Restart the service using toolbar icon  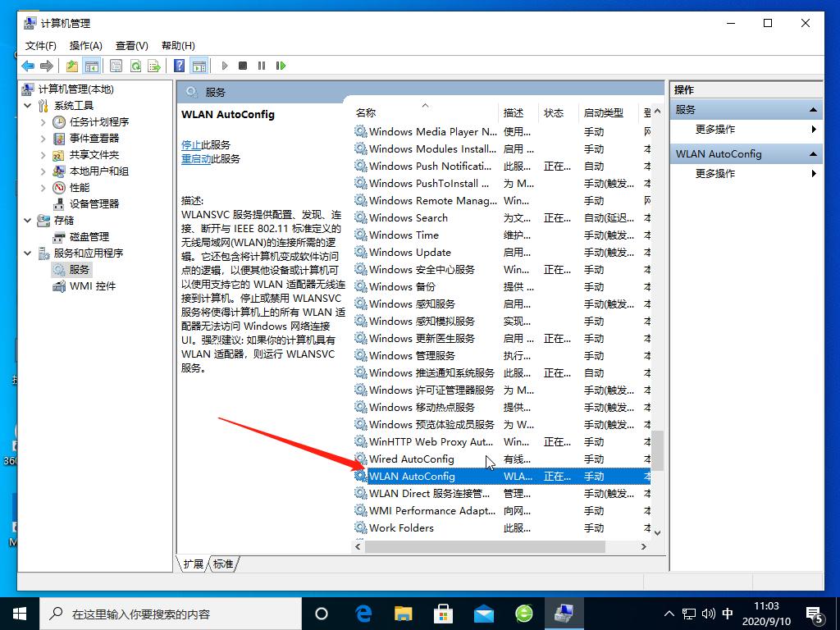(281, 66)
